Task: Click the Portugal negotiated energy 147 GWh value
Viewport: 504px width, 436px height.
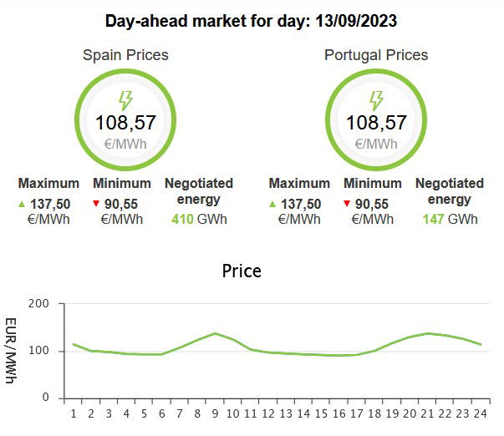Action: 450,219
